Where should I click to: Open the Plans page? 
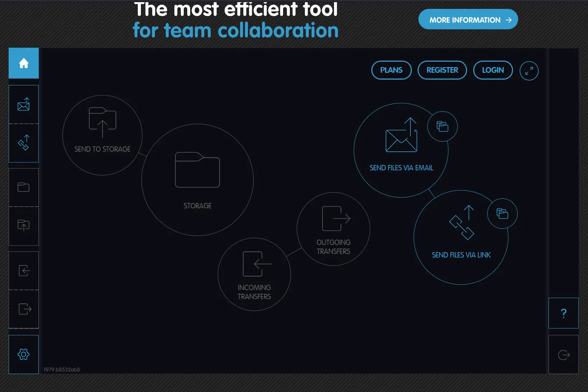tap(391, 70)
